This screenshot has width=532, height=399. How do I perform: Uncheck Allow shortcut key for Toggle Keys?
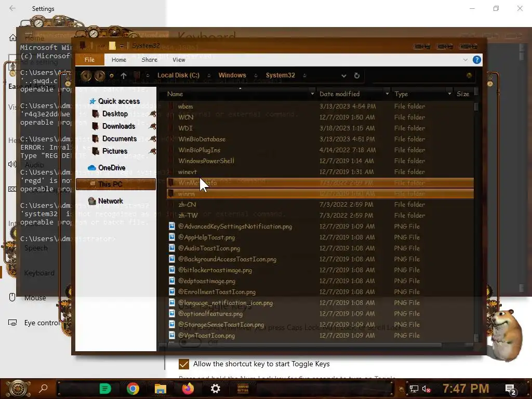point(183,364)
